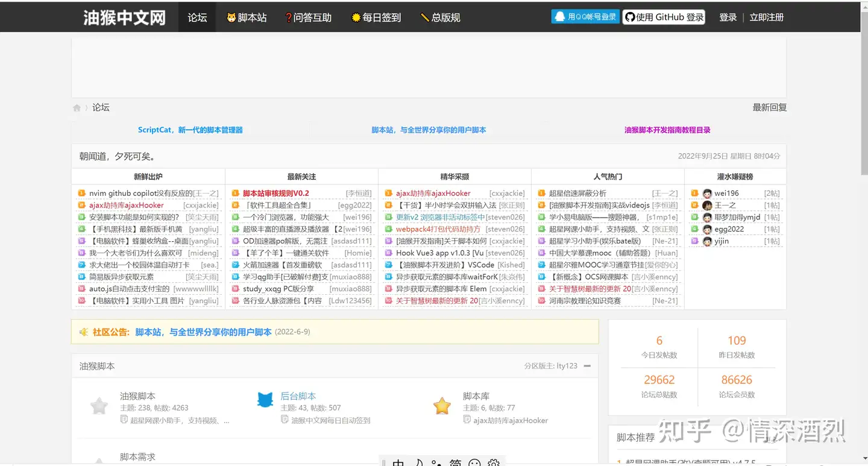The width and height of the screenshot is (868, 466).
Task: Go to 脚本站 in the top navigation
Action: 247,17
